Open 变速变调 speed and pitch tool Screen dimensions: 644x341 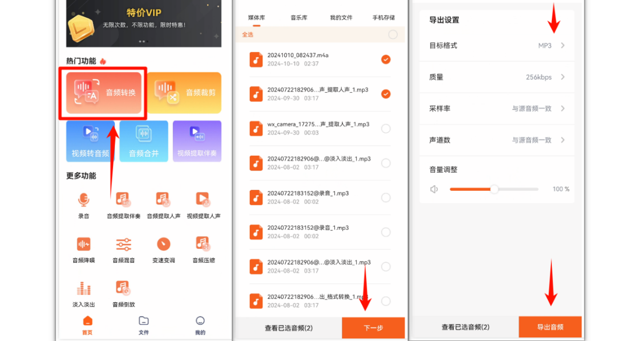click(x=163, y=250)
